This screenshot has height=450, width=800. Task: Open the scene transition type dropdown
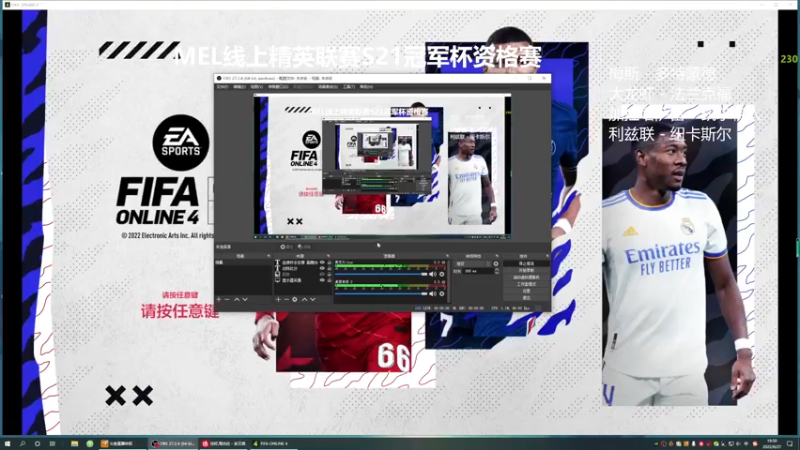point(472,264)
